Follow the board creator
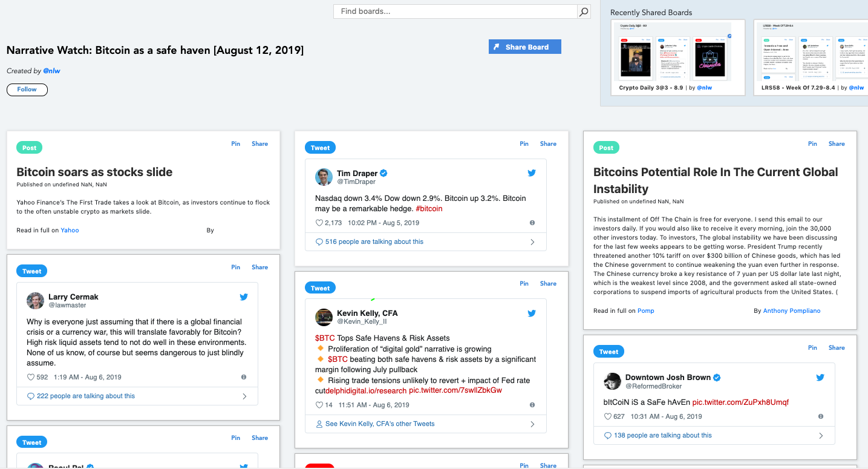 (27, 90)
